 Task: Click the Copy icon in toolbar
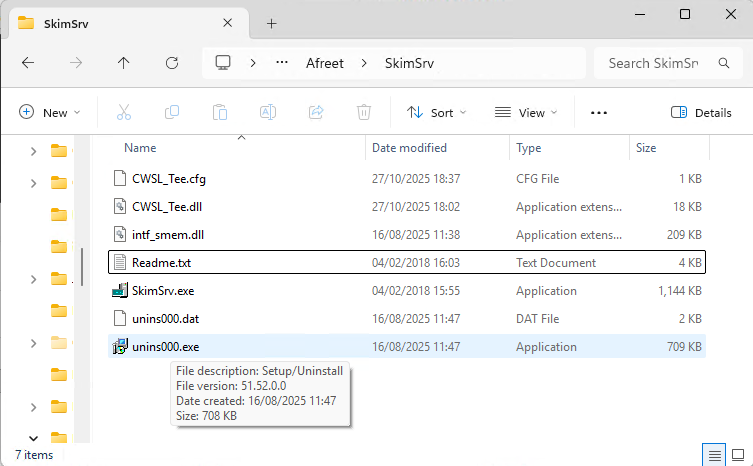point(172,113)
